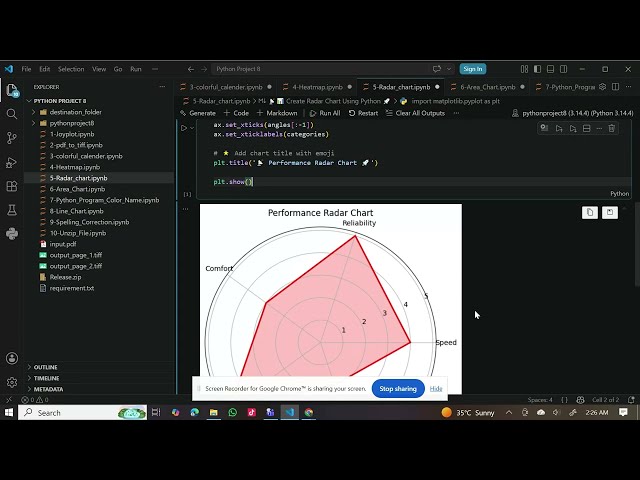Open notebook settings gear in tab bar

[x=602, y=87]
